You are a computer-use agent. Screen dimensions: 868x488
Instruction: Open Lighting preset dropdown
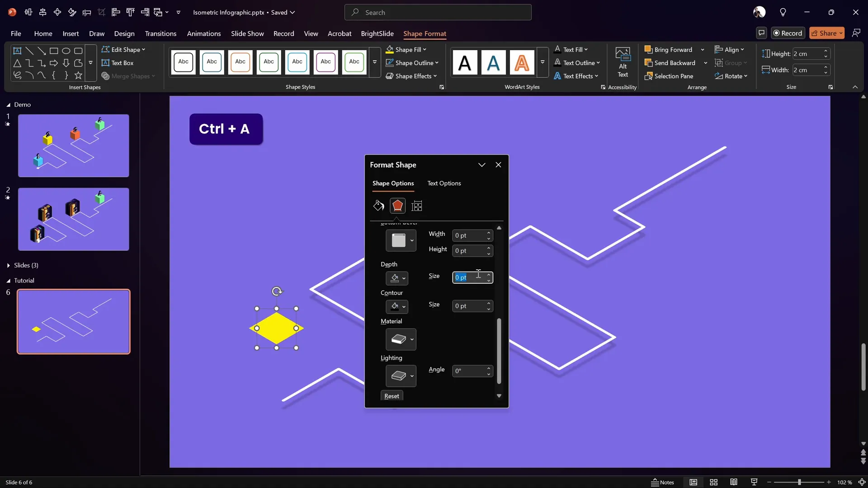click(412, 376)
